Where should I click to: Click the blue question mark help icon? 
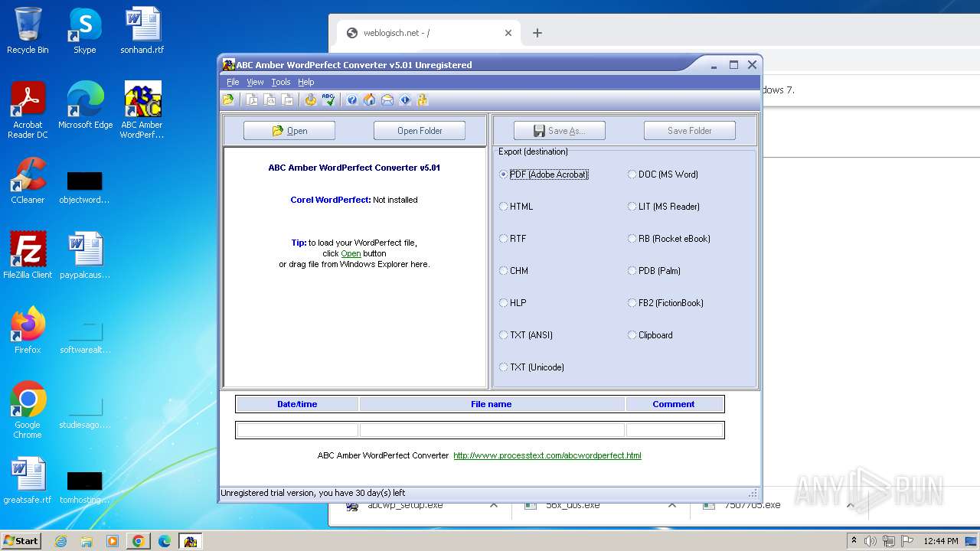351,99
